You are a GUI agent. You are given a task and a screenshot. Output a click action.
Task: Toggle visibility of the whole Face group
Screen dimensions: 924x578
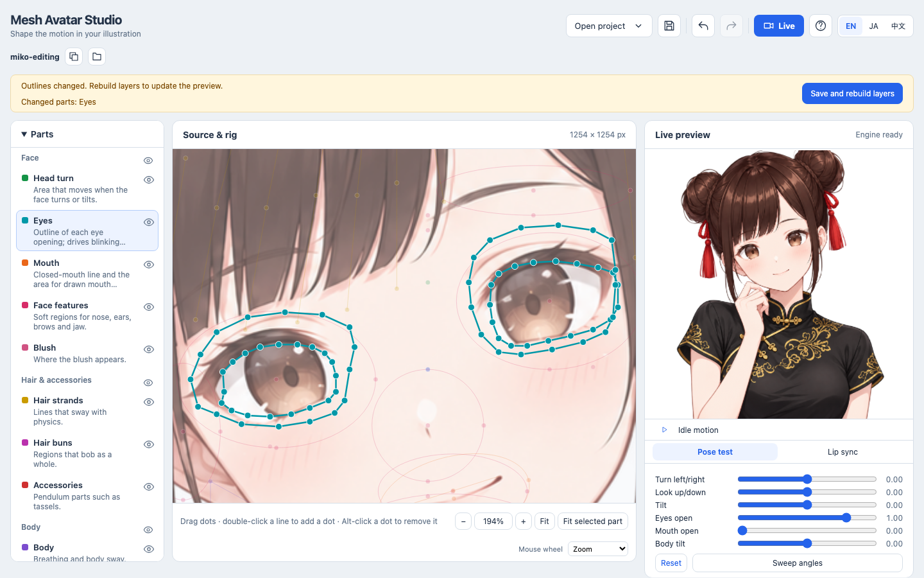tap(148, 161)
